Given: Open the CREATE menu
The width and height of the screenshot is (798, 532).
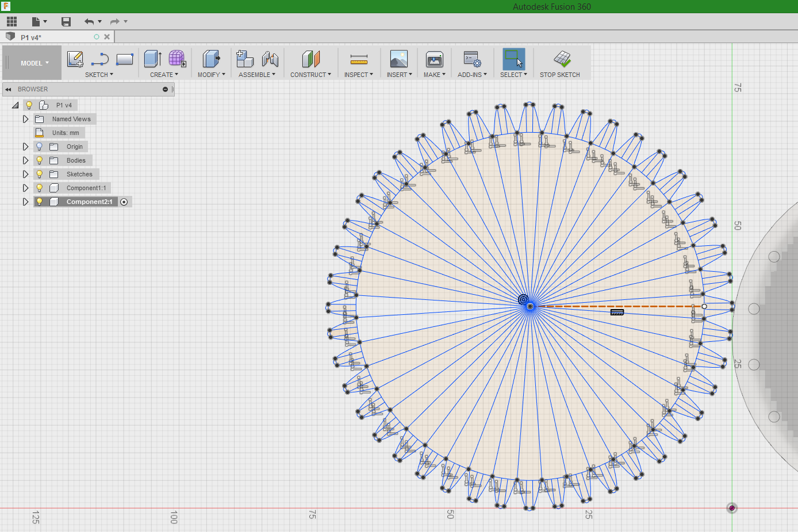Looking at the screenshot, I should point(164,75).
